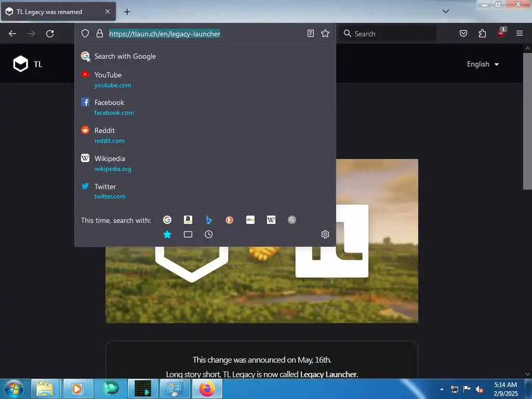Open the Extensions puzzle button
Image resolution: width=532 pixels, height=399 pixels.
coord(482,33)
